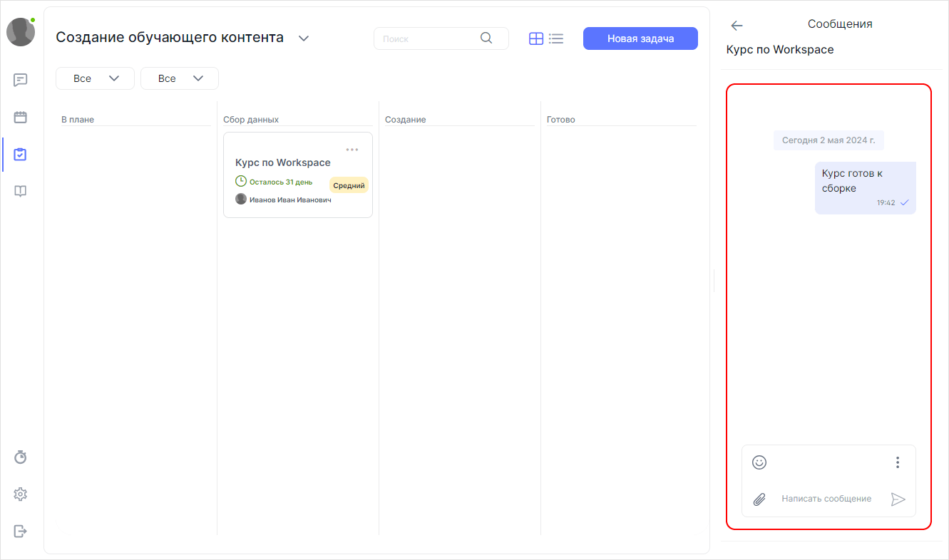Screen dimensions: 949x560
Task: Switch to kanban board grid view
Action: pyautogui.click(x=535, y=38)
